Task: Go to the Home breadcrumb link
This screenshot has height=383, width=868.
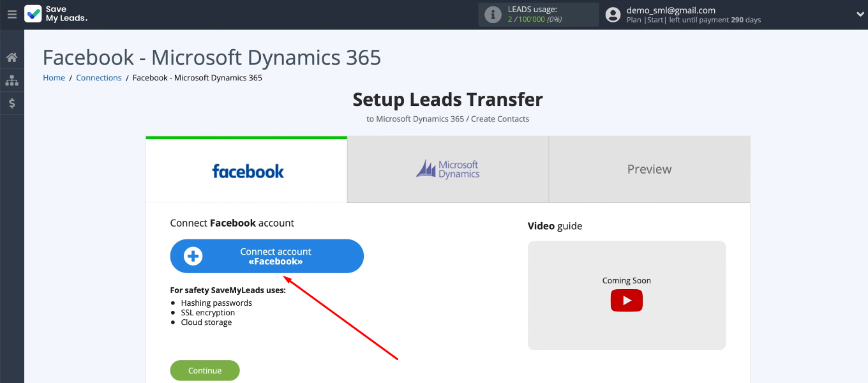Action: tap(54, 78)
